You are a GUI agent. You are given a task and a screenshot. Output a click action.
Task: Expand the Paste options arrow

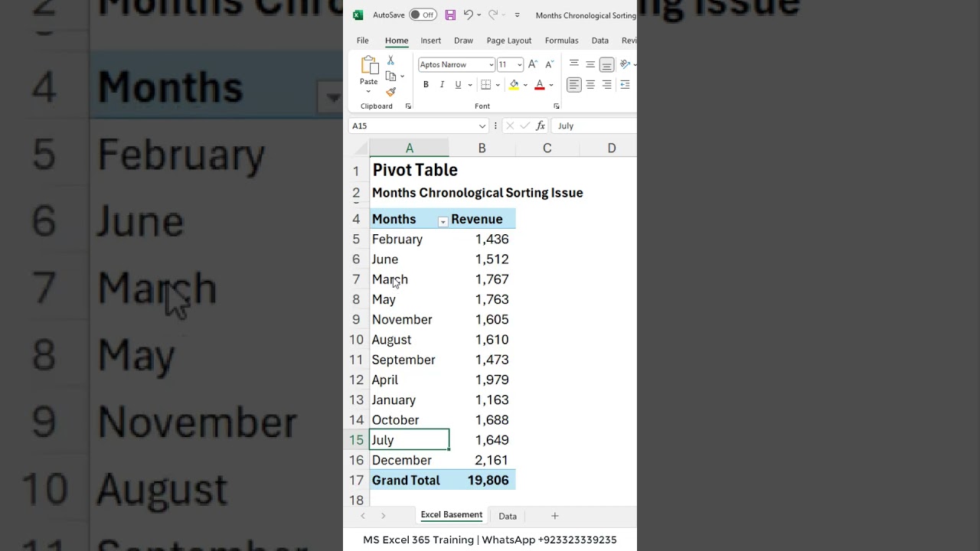(368, 92)
